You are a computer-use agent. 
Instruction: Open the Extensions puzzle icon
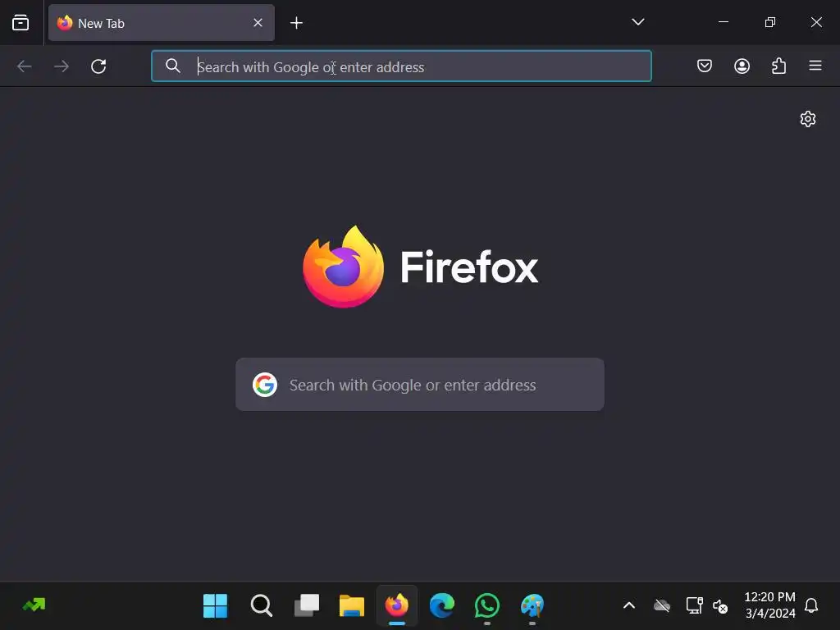pos(778,66)
